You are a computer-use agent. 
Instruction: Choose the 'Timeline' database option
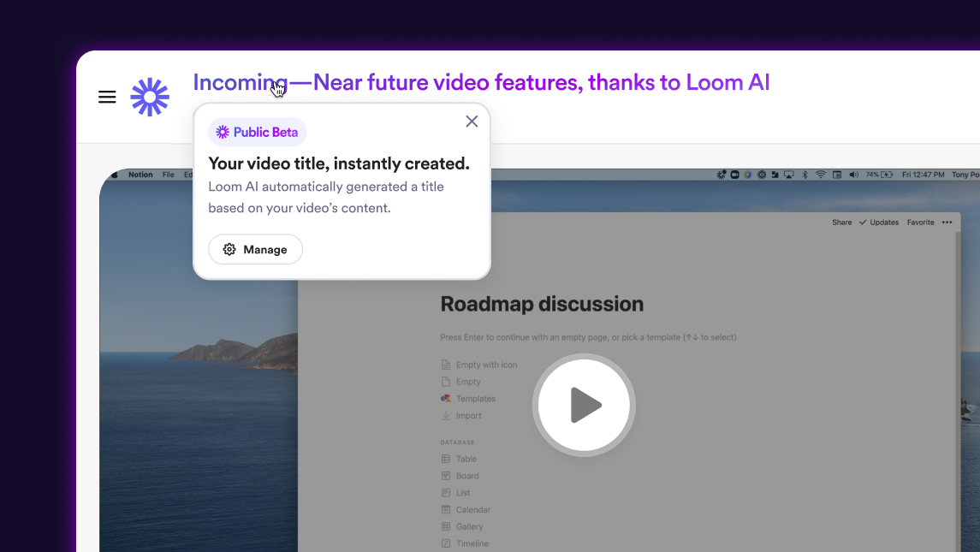click(x=465, y=543)
